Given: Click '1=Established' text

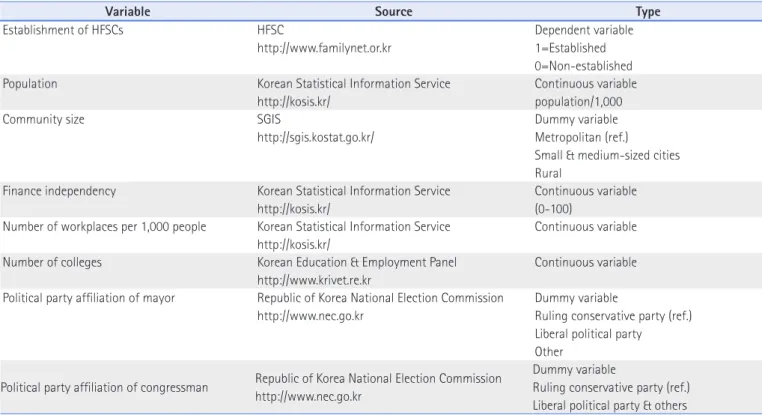Looking at the screenshot, I should 570,48.
